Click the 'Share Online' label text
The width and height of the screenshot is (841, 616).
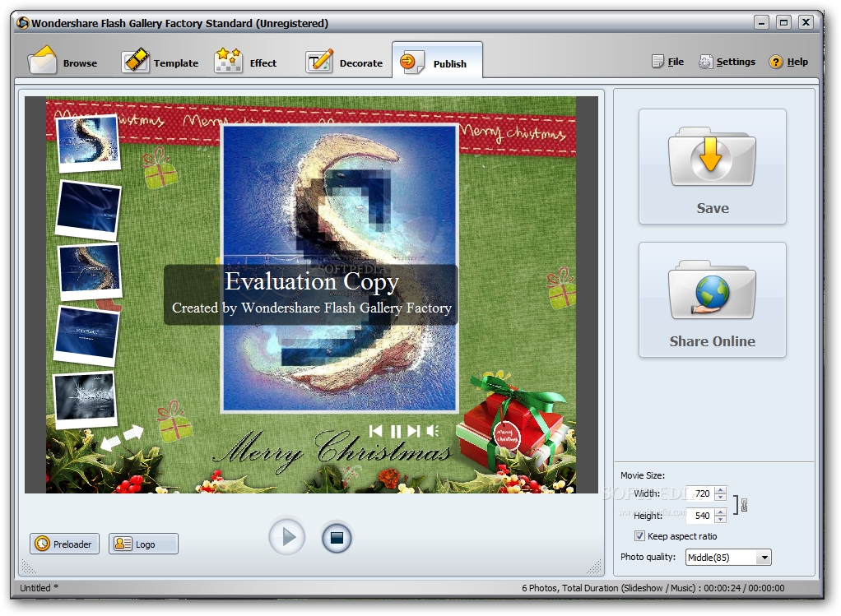coord(712,341)
